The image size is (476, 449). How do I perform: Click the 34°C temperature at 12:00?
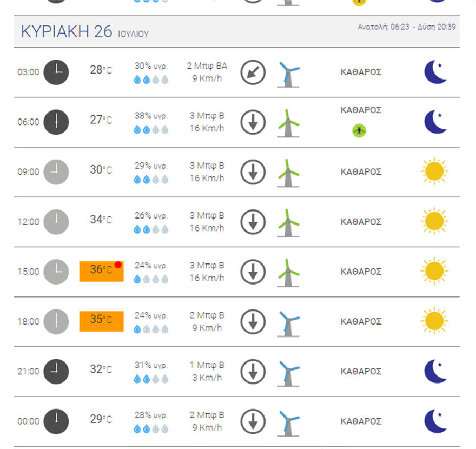(101, 220)
